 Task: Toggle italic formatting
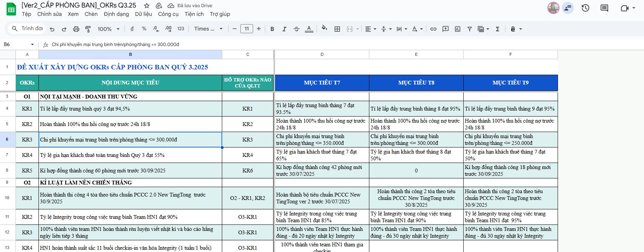pyautogui.click(x=284, y=29)
